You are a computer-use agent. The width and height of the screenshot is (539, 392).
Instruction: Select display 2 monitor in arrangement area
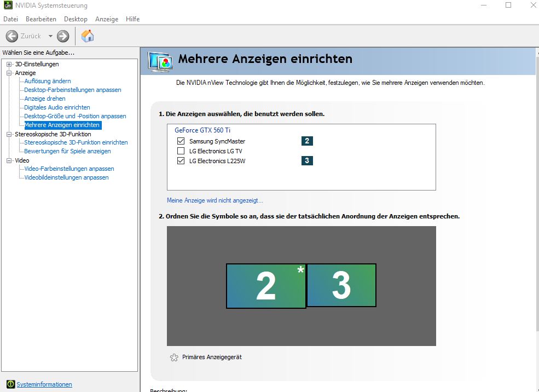click(x=266, y=286)
